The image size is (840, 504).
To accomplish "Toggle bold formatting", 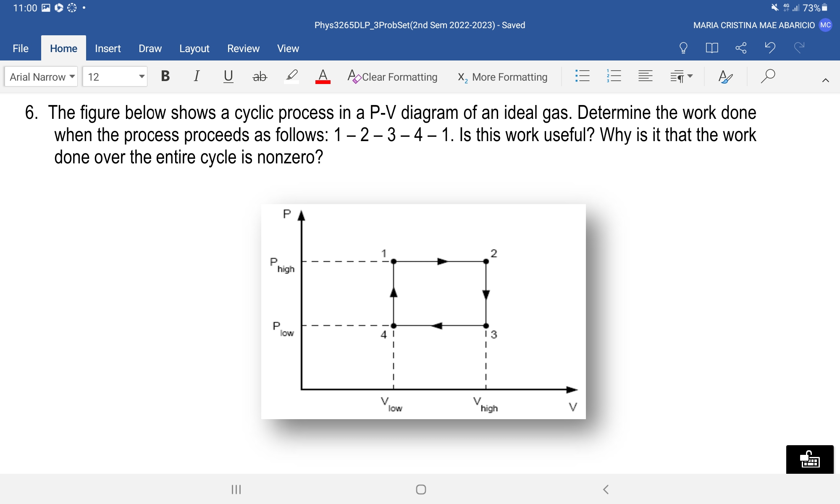I will 165,76.
